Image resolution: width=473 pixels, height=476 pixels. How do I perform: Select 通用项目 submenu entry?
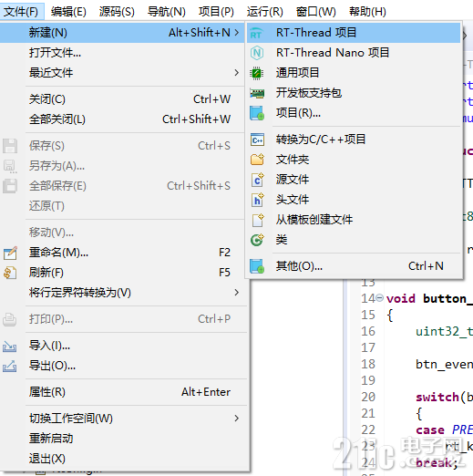coord(354,73)
